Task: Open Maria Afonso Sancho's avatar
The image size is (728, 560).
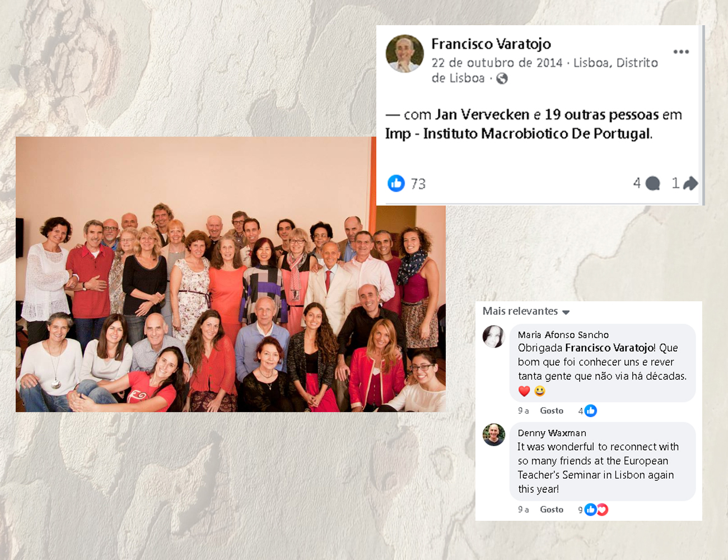Action: pyautogui.click(x=493, y=337)
